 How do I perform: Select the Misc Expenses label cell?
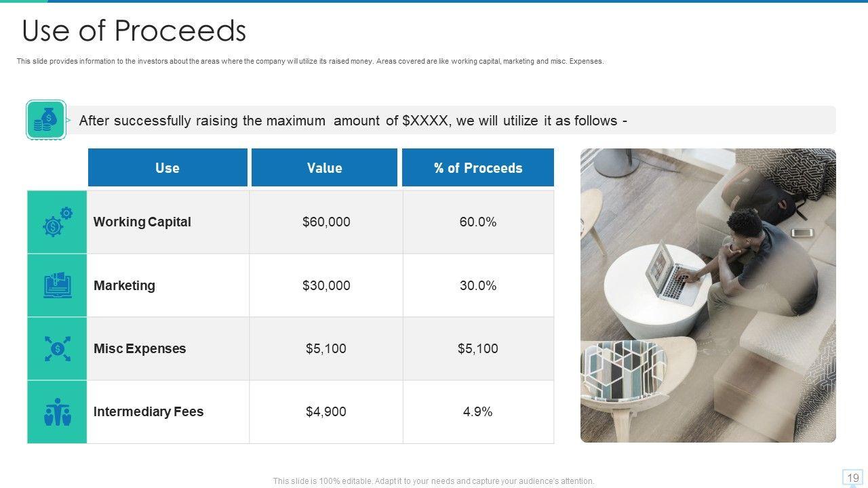click(140, 348)
